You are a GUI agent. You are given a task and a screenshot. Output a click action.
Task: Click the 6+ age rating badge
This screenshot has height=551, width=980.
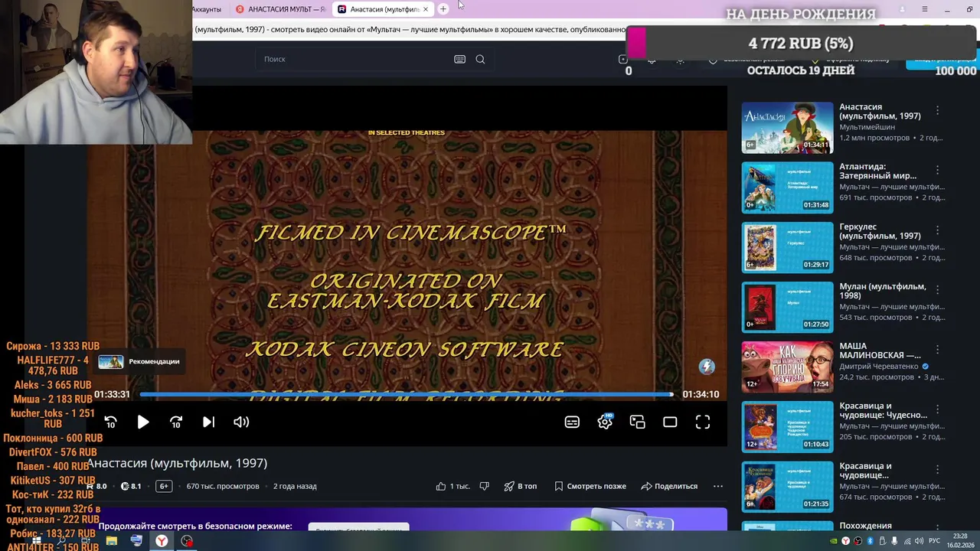163,486
